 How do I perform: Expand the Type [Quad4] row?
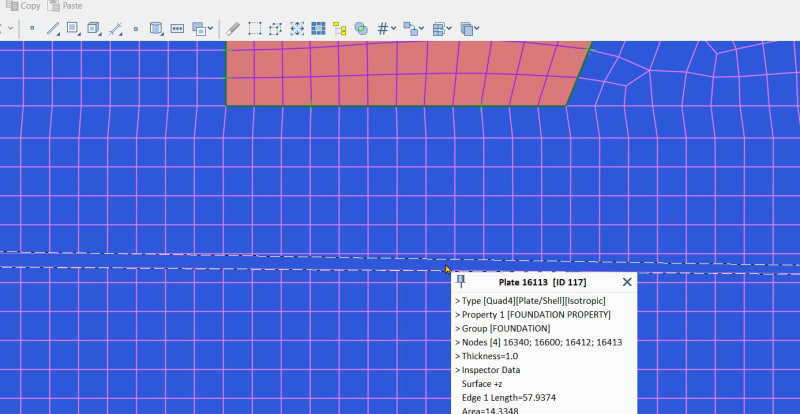coord(531,301)
